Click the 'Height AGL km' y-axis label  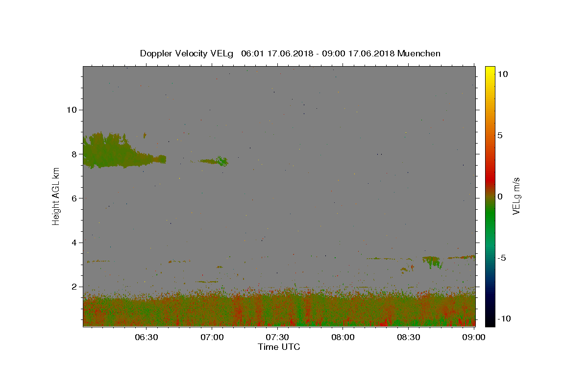tap(56, 196)
